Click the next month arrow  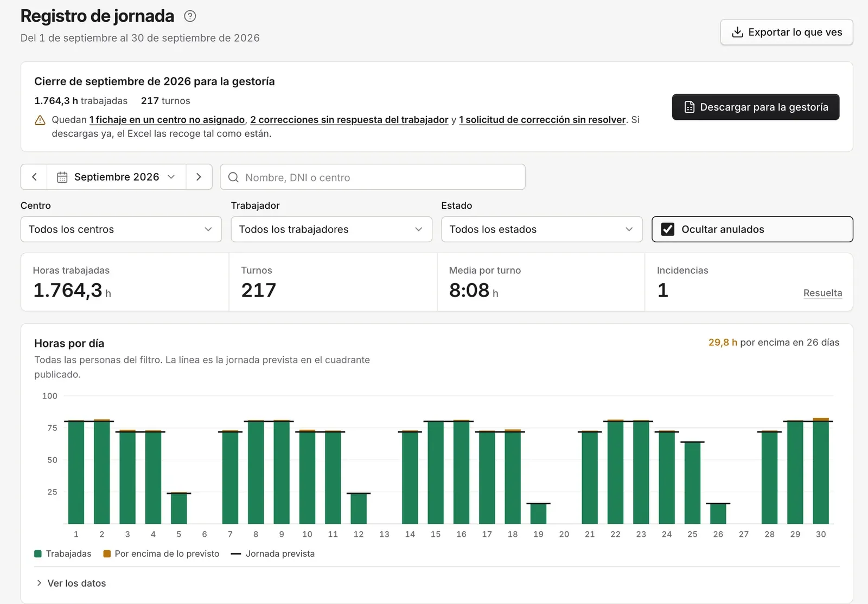point(199,177)
